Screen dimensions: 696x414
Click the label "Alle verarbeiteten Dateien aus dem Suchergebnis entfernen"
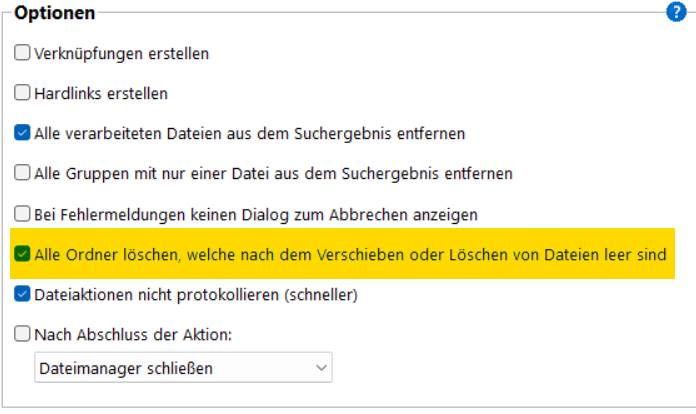[249, 132]
